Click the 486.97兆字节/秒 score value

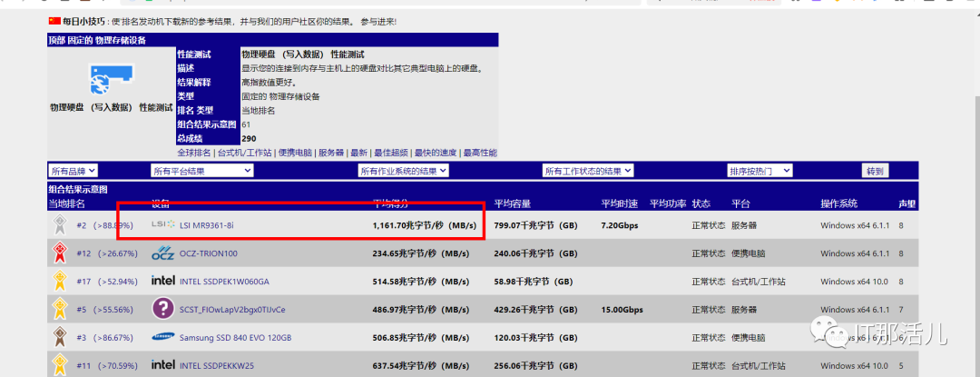click(x=421, y=310)
